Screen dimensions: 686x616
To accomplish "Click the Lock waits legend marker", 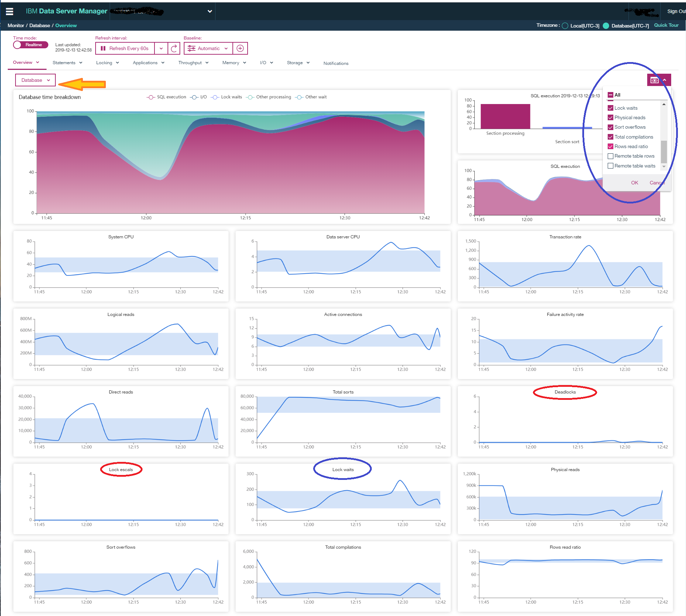I will coord(215,97).
